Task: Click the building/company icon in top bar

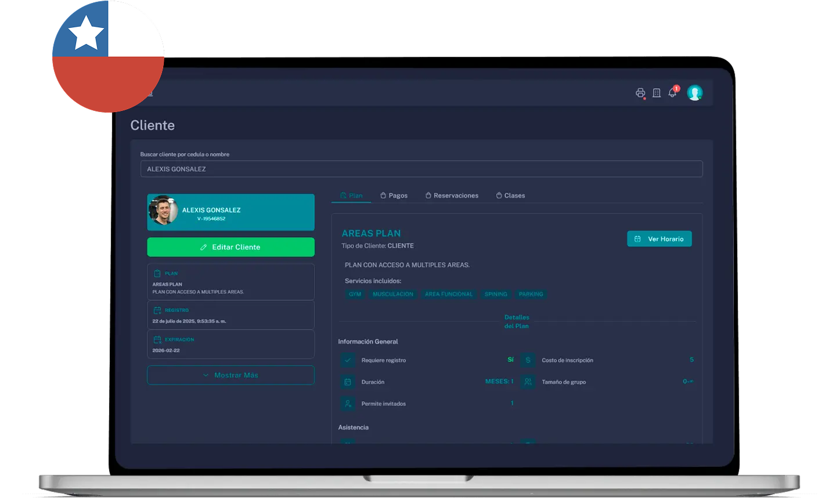Action: pyautogui.click(x=656, y=92)
